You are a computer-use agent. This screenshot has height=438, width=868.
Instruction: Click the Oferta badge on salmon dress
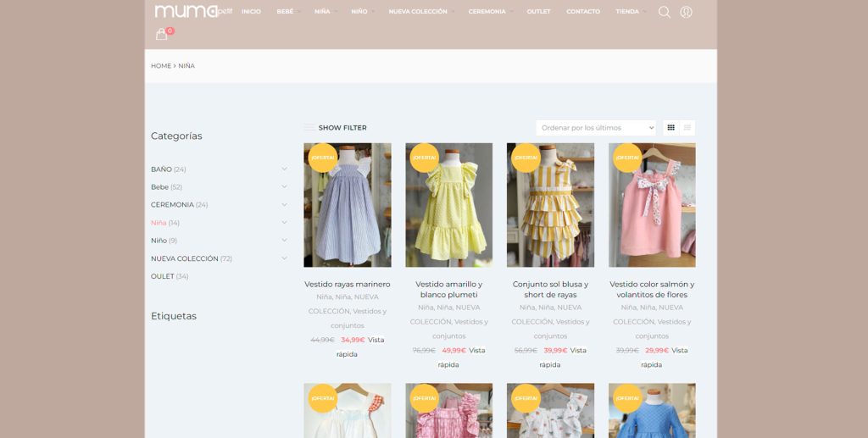click(x=628, y=158)
